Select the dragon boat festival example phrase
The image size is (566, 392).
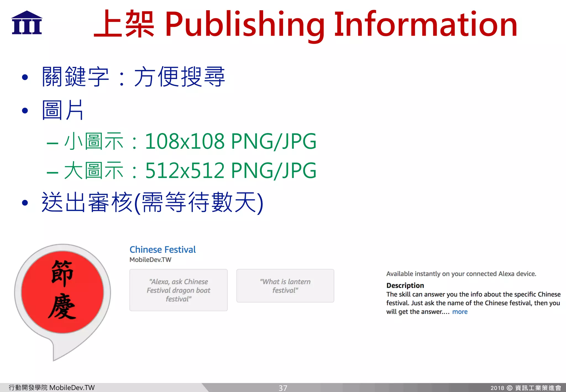pos(178,290)
